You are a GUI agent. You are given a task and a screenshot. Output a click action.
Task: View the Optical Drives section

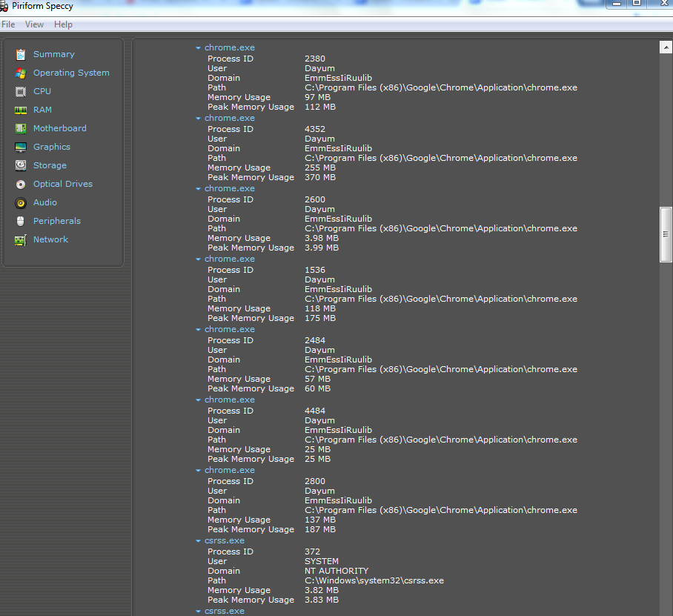63,184
